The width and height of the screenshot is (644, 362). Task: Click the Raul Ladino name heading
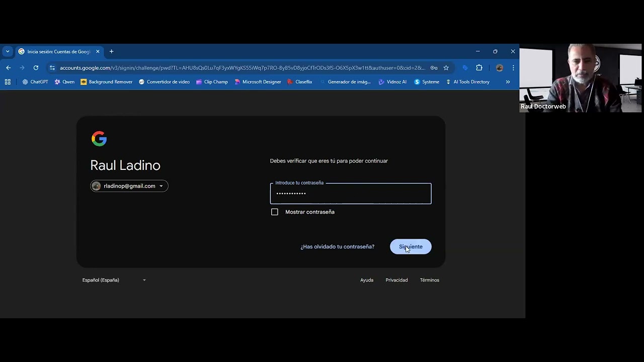pos(125,165)
